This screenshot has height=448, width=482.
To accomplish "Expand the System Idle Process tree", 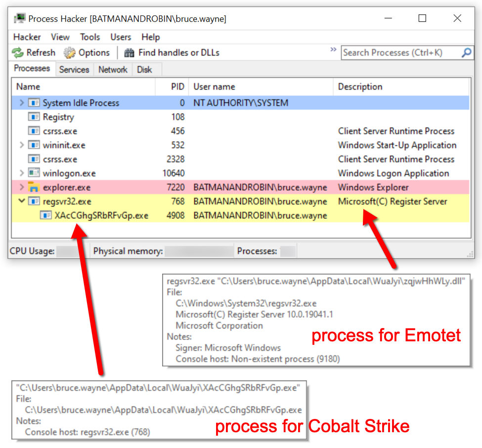I will (x=22, y=103).
